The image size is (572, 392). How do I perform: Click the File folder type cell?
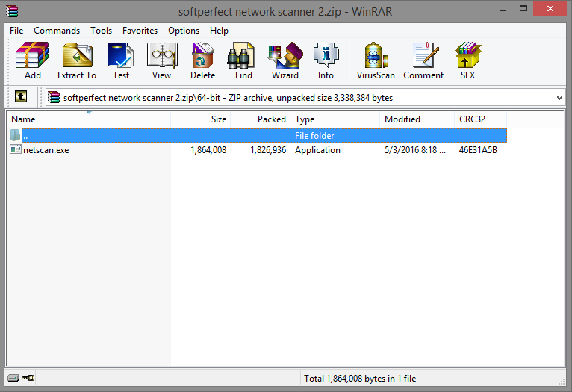(314, 136)
